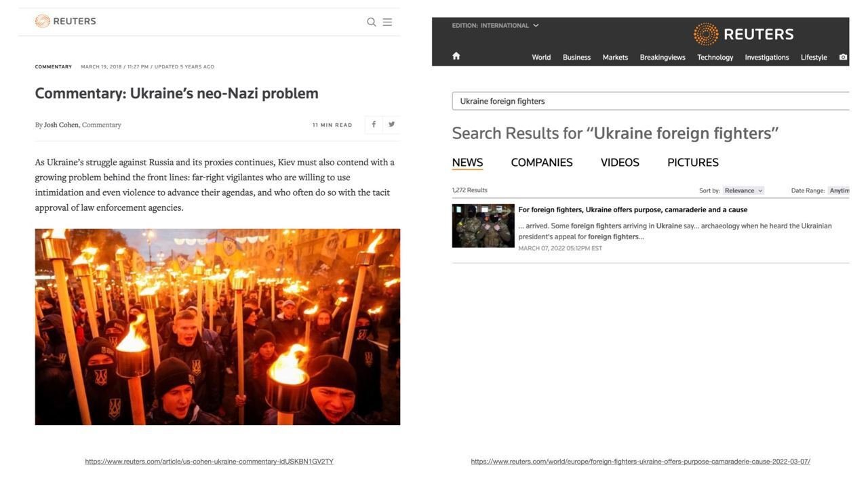Share article via Twitter icon
This screenshot has width=868, height=488.
391,125
